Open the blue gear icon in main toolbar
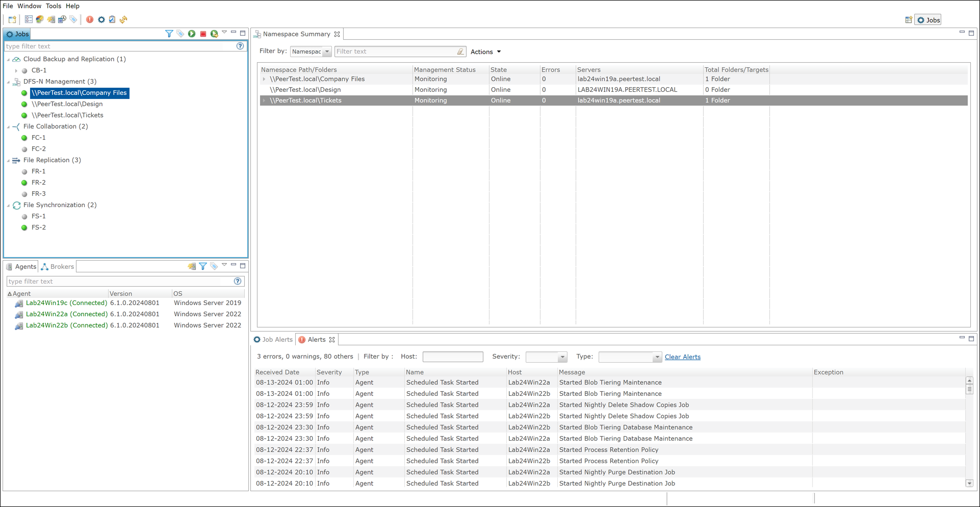 click(x=101, y=19)
